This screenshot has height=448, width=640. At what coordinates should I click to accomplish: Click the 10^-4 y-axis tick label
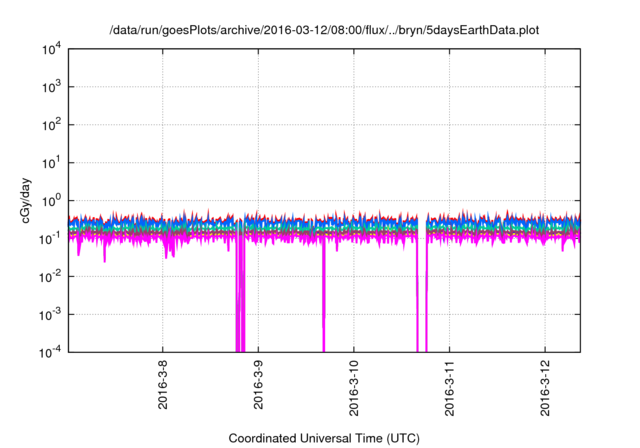point(50,352)
